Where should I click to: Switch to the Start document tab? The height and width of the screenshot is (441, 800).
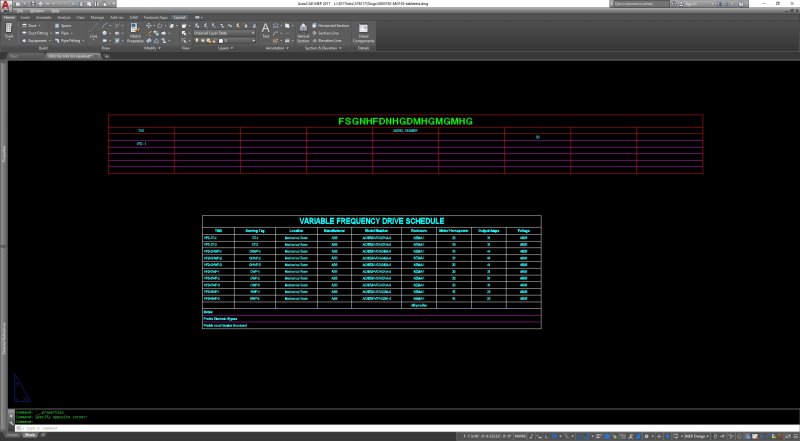(13, 56)
